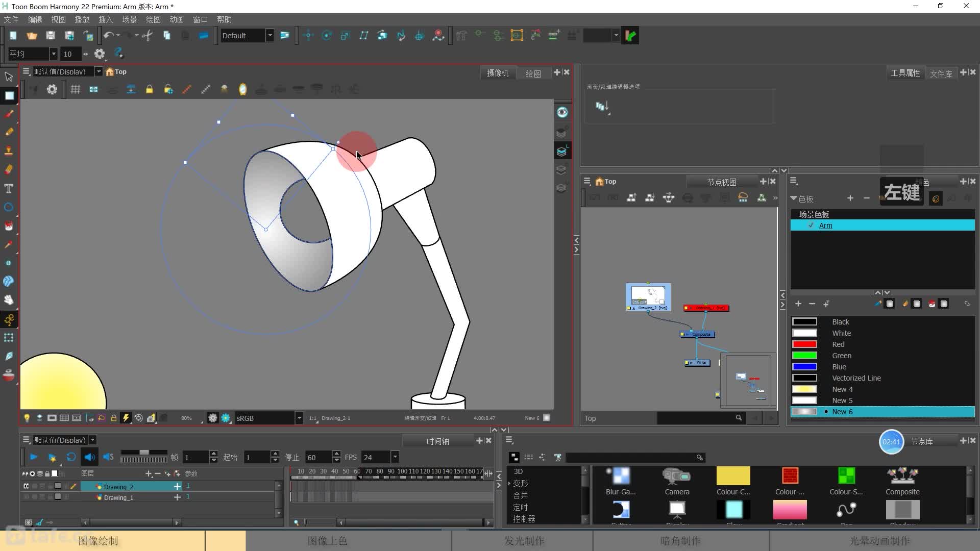Click the Undo arrow icon
This screenshot has width=980, height=551.
[108, 35]
